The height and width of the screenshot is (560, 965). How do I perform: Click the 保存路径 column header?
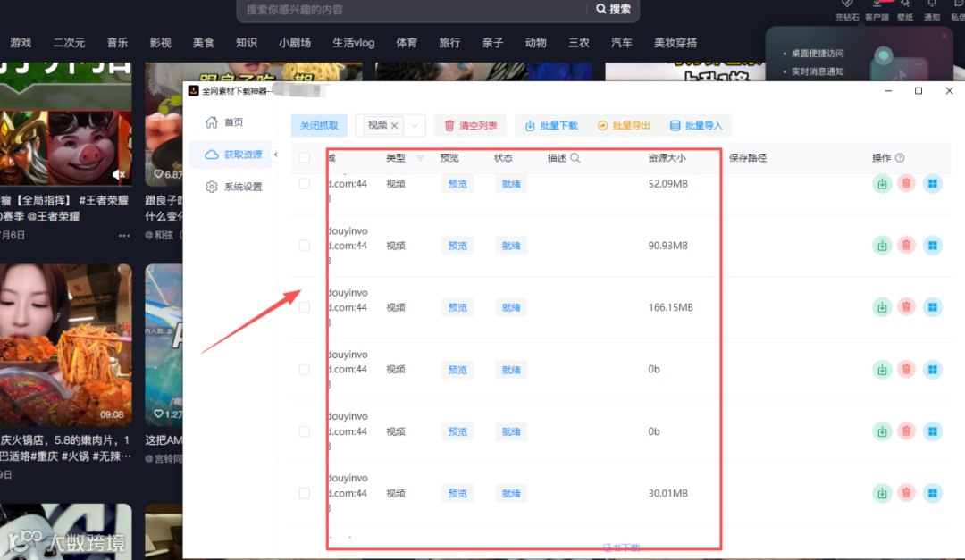pyautogui.click(x=748, y=158)
